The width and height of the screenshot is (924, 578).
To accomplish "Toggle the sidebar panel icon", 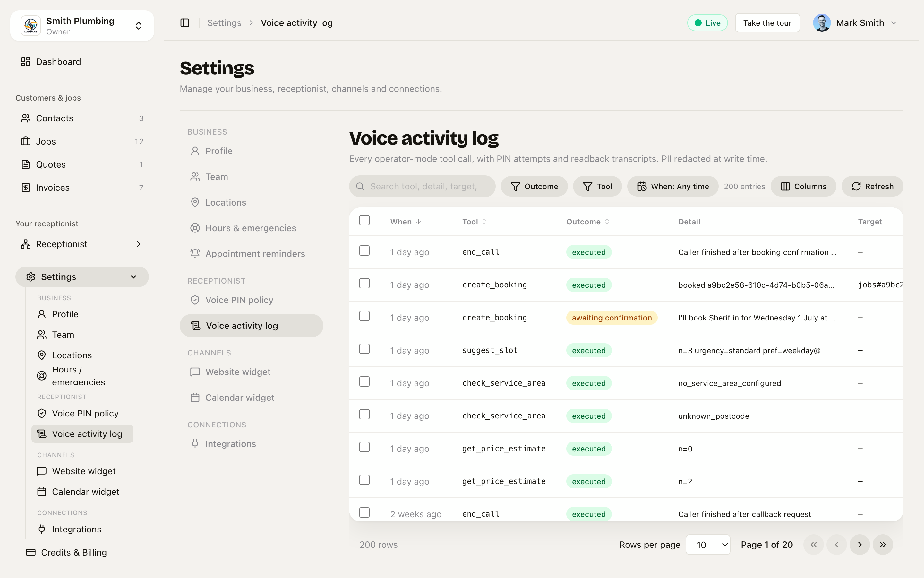I will tap(185, 23).
